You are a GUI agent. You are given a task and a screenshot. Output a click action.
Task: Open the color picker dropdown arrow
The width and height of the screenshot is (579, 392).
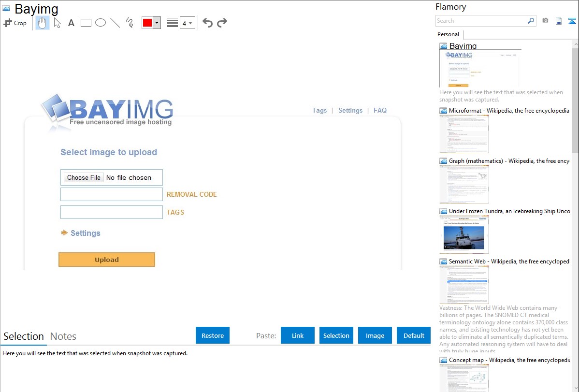point(157,23)
